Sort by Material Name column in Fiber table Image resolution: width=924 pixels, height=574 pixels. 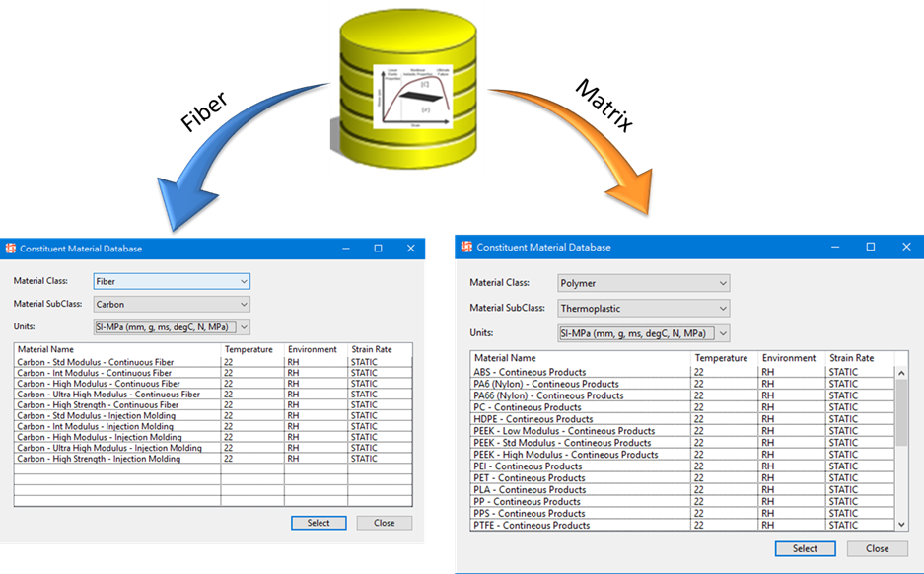[x=116, y=349]
